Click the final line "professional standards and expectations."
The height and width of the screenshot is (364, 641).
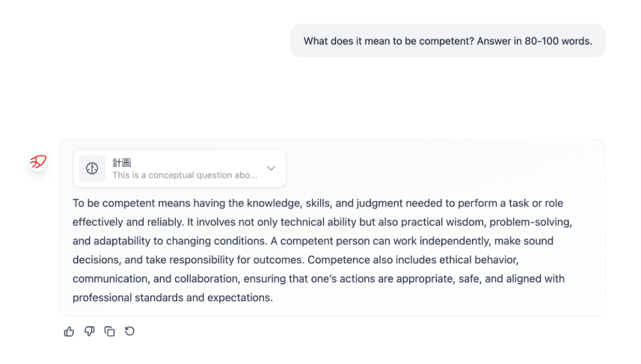tap(173, 297)
